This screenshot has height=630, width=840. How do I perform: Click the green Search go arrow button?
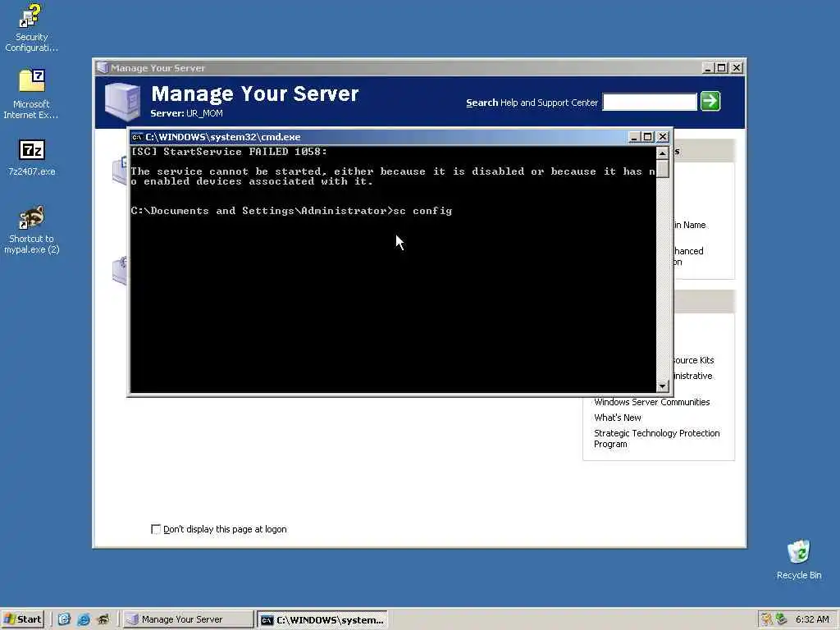[710, 101]
